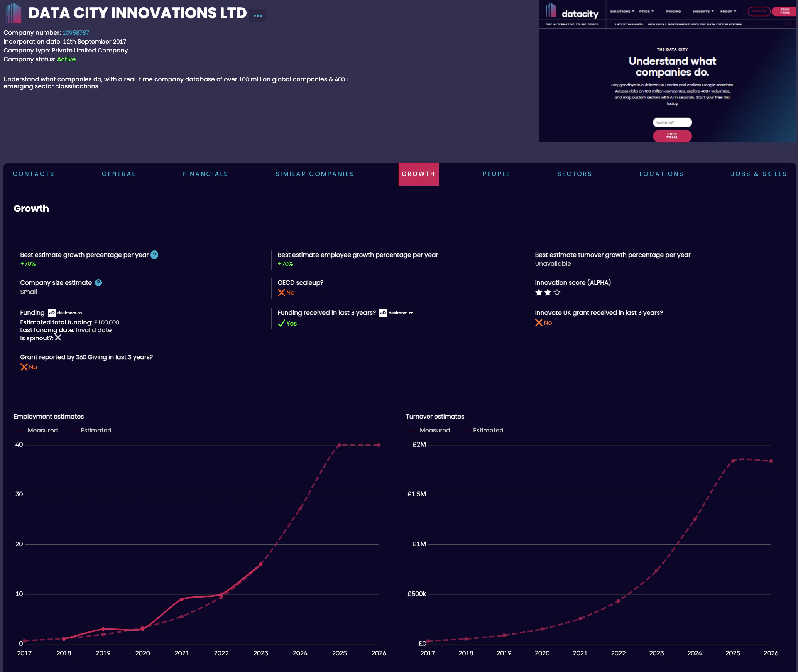Click Unavailable under turnover growth percentage
This screenshot has width=798, height=672.
pos(553,264)
